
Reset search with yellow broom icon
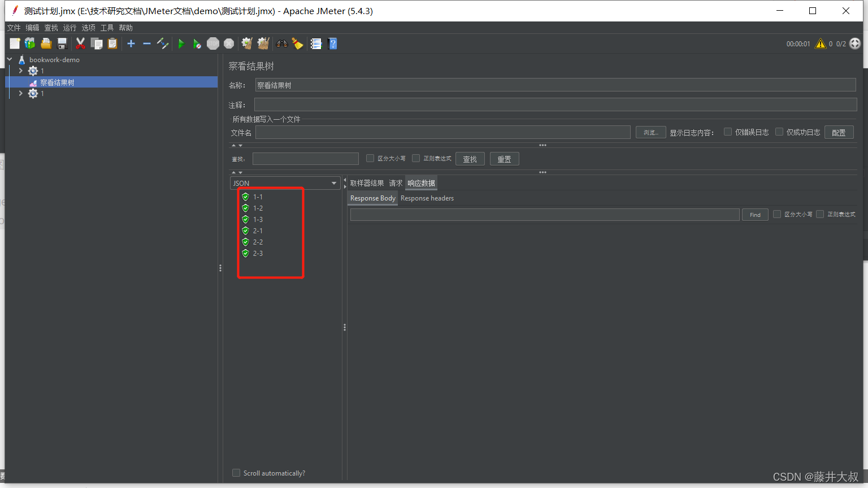point(297,43)
